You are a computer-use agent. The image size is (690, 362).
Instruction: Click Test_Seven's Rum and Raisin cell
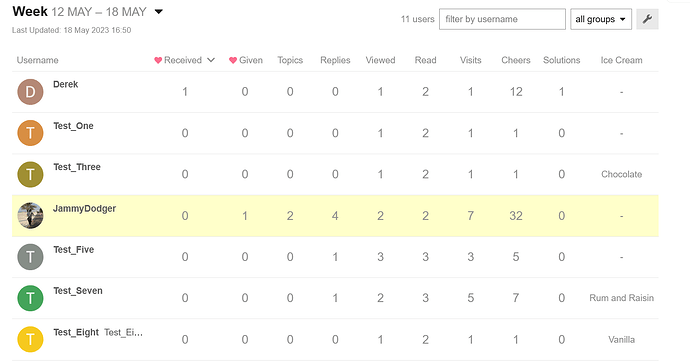pyautogui.click(x=621, y=298)
